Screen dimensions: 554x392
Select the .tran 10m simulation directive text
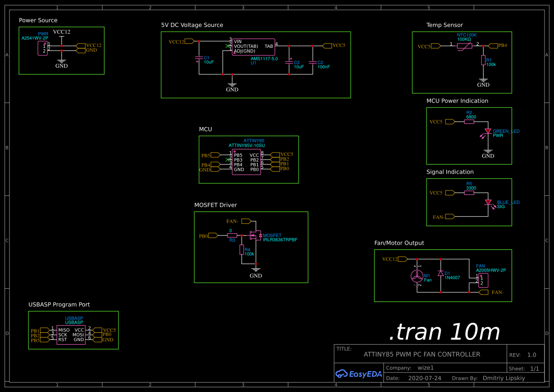(444, 332)
